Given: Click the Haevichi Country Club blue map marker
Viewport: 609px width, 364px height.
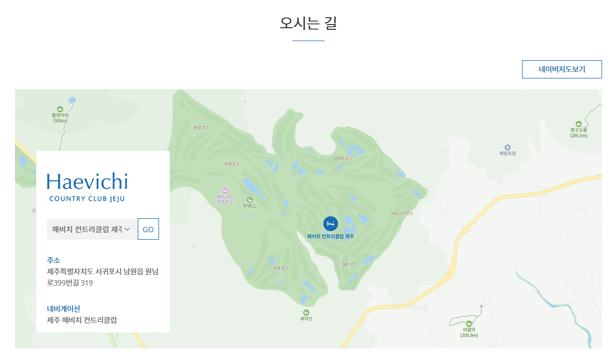Looking at the screenshot, I should (x=330, y=224).
